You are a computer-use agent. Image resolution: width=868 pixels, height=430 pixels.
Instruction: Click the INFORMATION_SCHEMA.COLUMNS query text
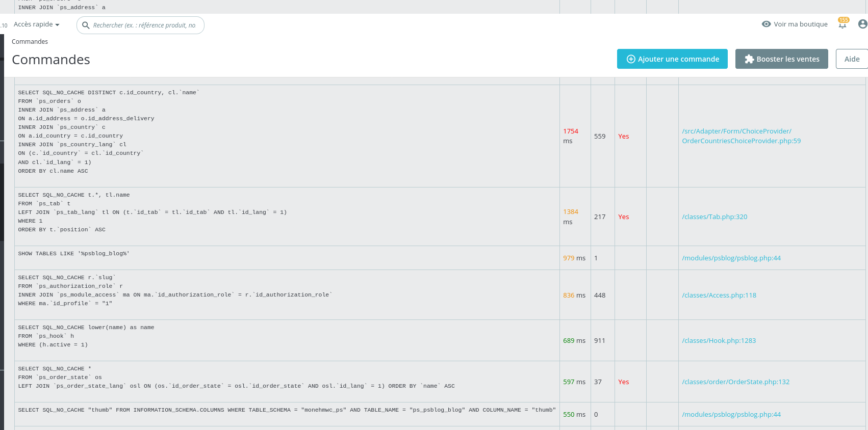click(287, 410)
